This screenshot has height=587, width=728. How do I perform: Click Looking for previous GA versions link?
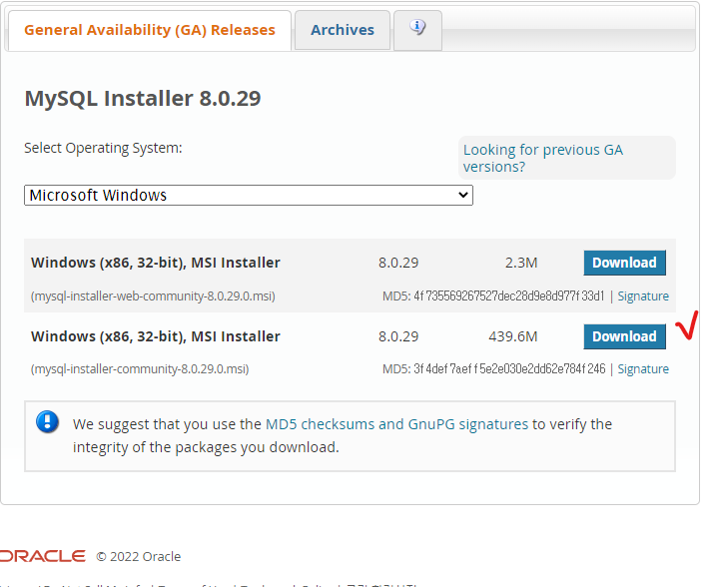[x=542, y=159]
